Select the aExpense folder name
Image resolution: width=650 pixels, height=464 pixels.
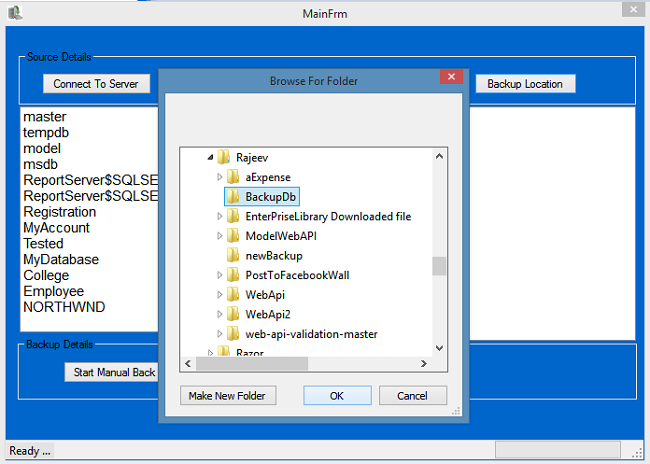click(x=268, y=177)
